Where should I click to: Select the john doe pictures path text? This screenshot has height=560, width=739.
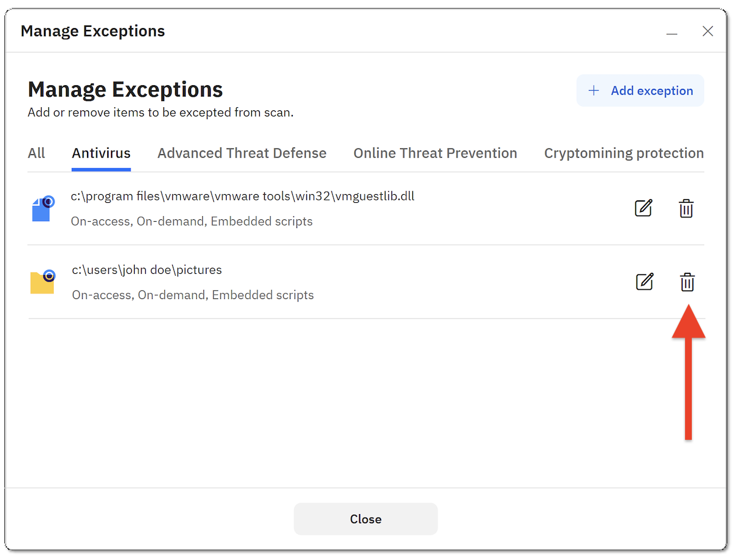point(147,270)
